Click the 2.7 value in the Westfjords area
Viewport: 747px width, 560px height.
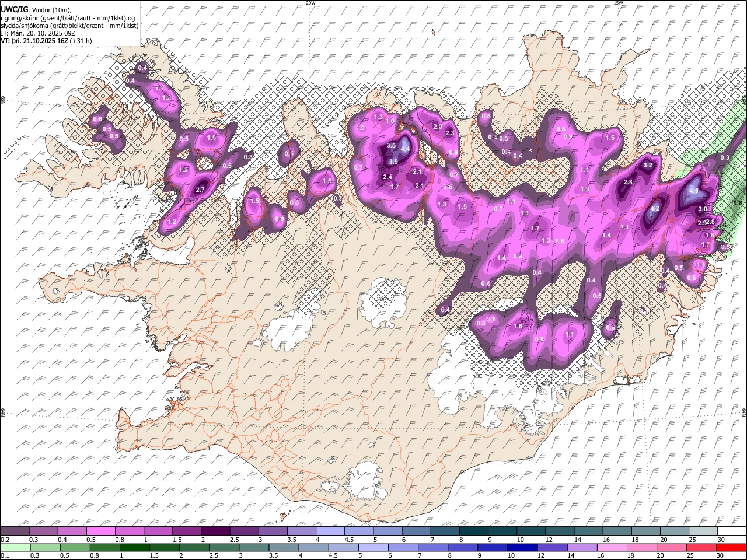[200, 190]
